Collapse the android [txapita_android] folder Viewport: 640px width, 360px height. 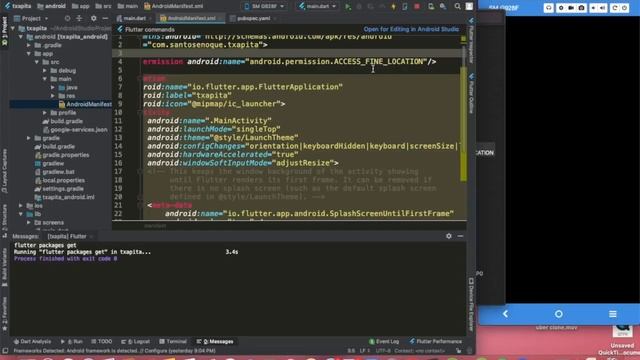click(x=21, y=37)
